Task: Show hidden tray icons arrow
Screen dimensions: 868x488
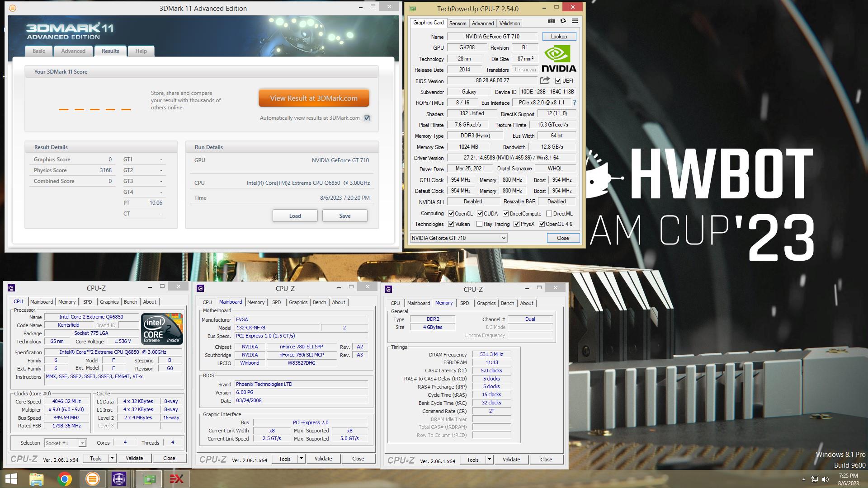Action: pos(803,479)
